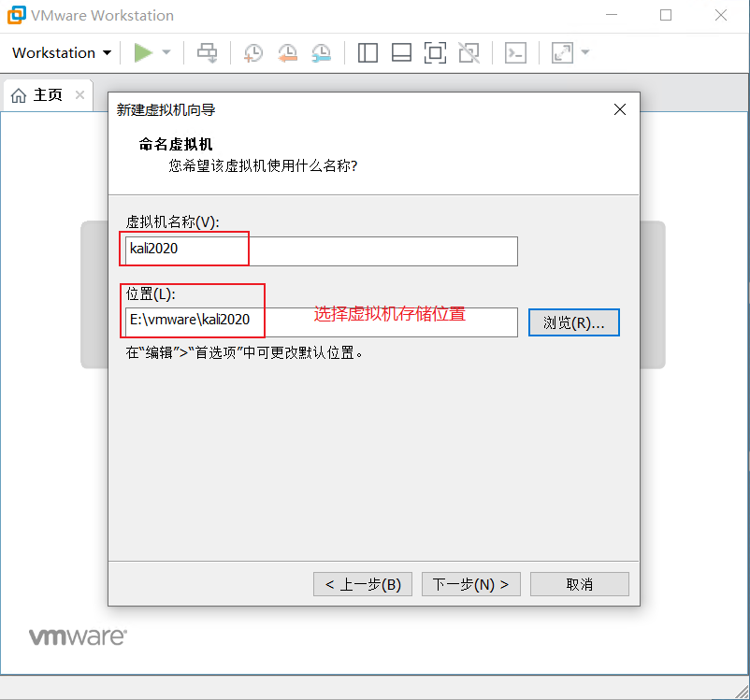Revert to snapshot using the orange arrow clock
750x700 pixels.
[287, 52]
